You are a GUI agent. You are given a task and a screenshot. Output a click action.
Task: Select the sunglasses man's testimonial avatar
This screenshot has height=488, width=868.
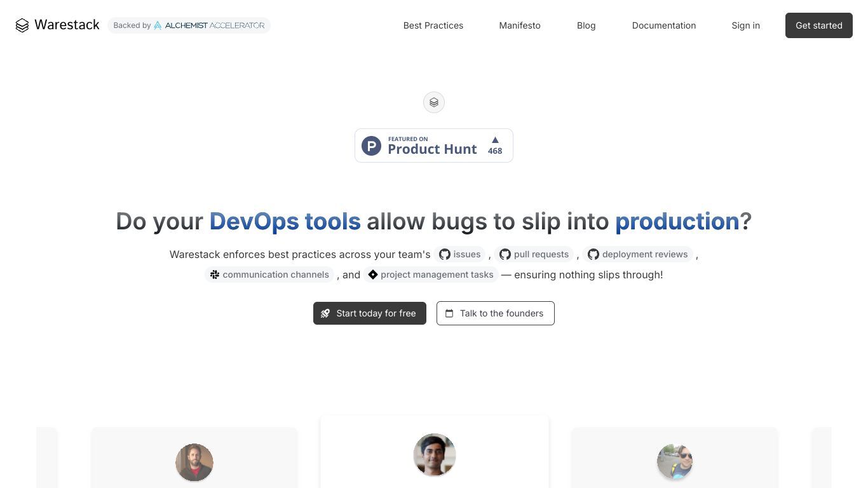(x=675, y=461)
